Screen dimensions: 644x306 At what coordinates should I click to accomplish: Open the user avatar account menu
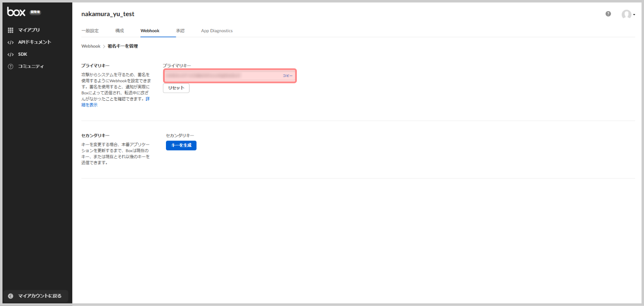pyautogui.click(x=628, y=14)
